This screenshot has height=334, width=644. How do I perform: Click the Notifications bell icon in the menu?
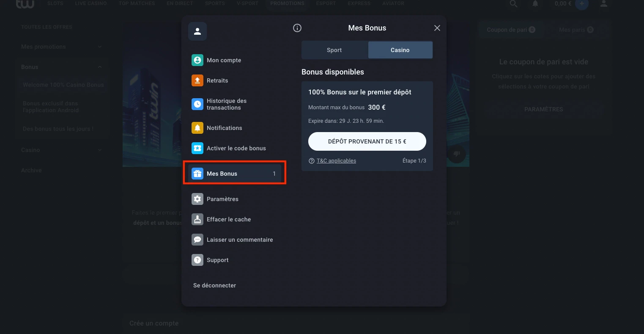click(197, 128)
